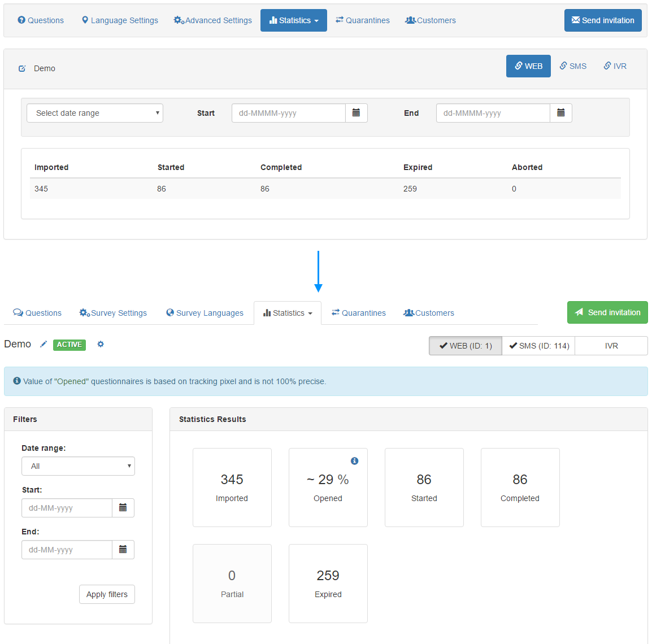Screen dimensions: 652x644
Task: Select IVR channel link in top panel
Action: [615, 66]
